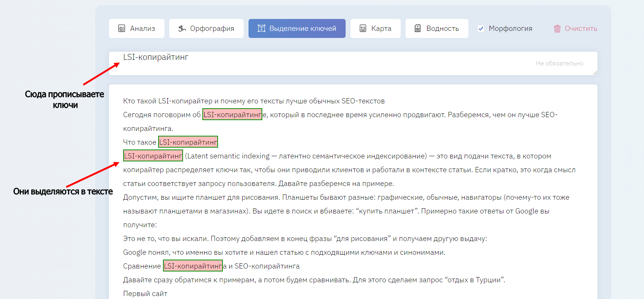Click the word 'копирайтинга.' on its own line
Image resolution: width=644 pixels, height=299 pixels.
tap(148, 129)
